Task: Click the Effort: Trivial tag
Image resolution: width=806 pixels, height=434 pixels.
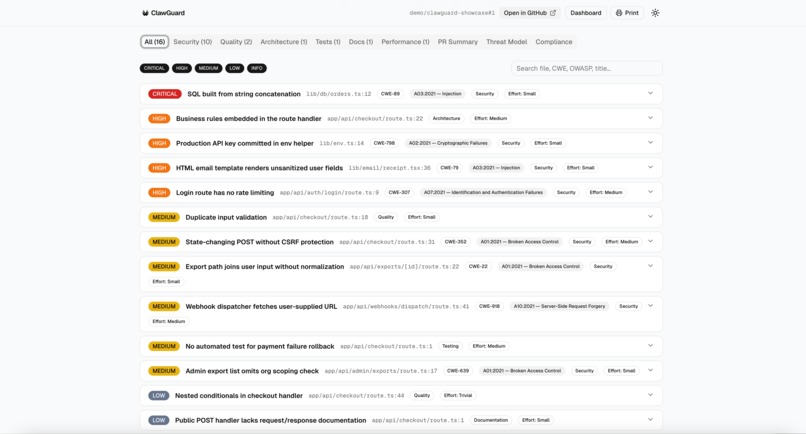Action: click(x=457, y=395)
